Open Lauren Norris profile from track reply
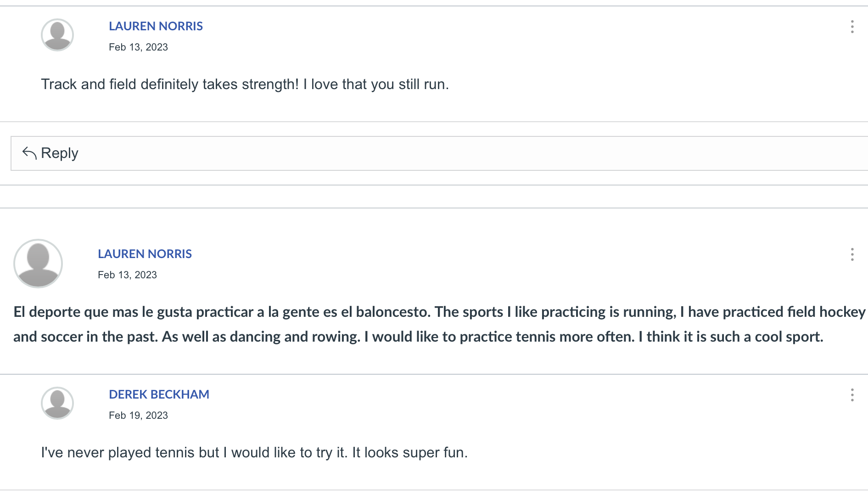The height and width of the screenshot is (495, 868). point(156,26)
